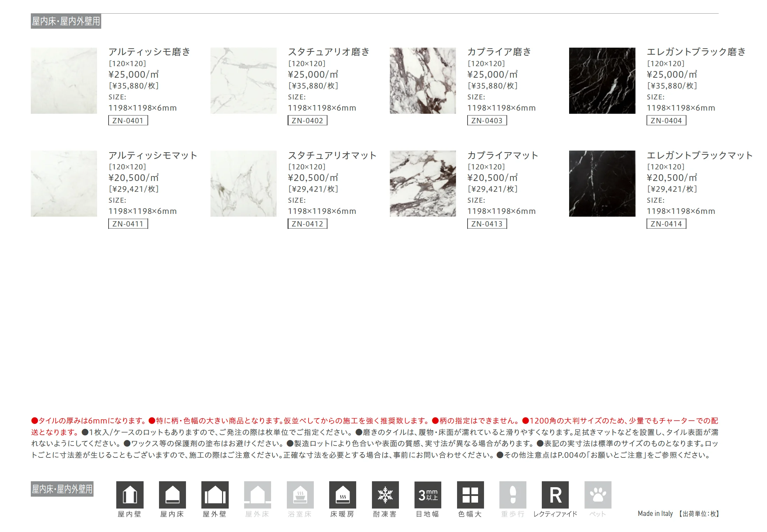This screenshot has height=532, width=767.
Task: Click the 屋外壁 outdoor wall icon
Action: 215,495
